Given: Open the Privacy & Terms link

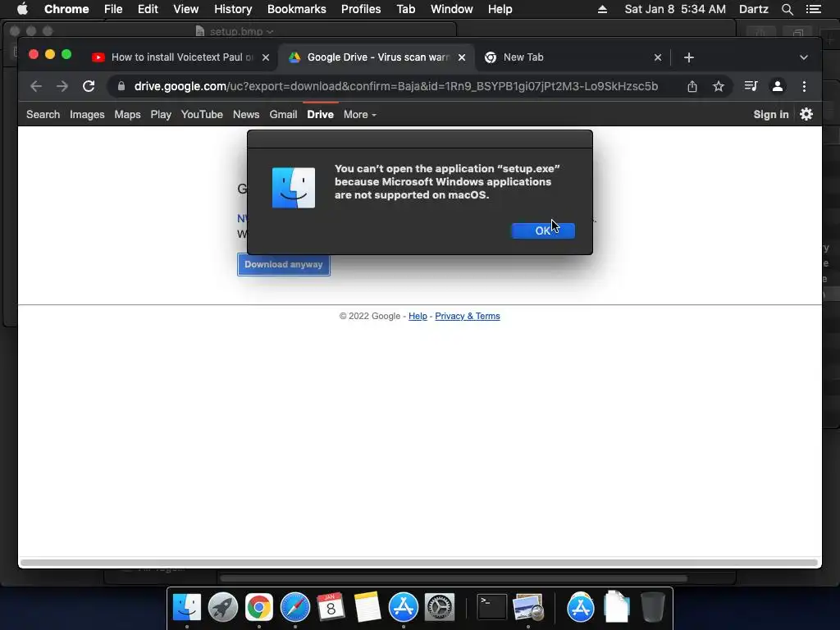Looking at the screenshot, I should coord(467,316).
